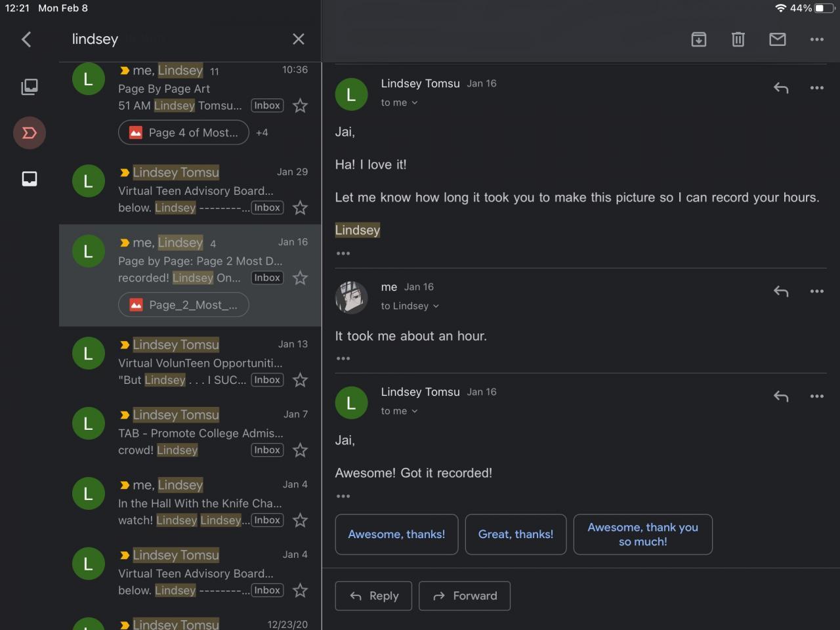
Task: Star the Jan 29 Virtual Teen Advisory Board email
Action: point(300,208)
